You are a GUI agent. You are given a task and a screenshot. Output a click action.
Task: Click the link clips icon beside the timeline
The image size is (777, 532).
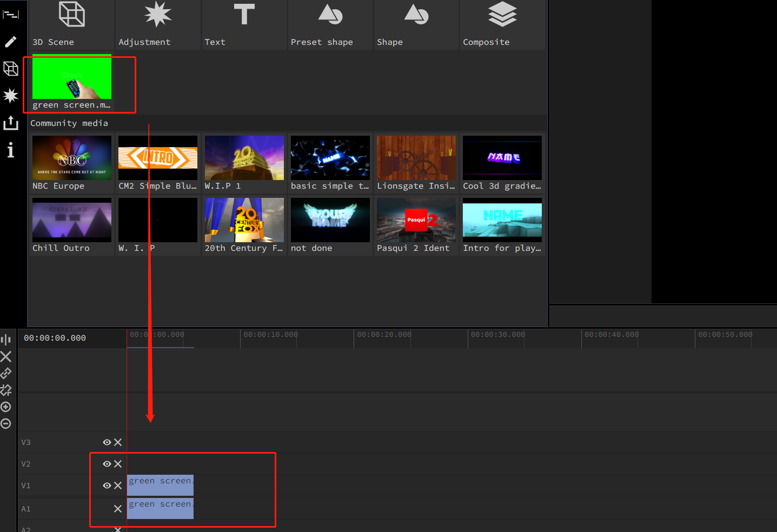tap(5, 373)
